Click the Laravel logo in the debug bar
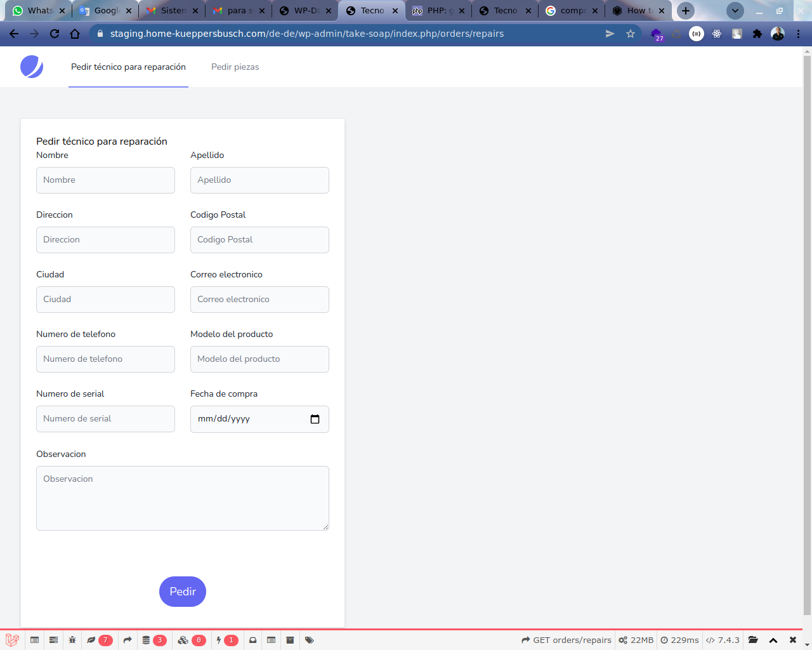This screenshot has height=650, width=812. tap(12, 640)
